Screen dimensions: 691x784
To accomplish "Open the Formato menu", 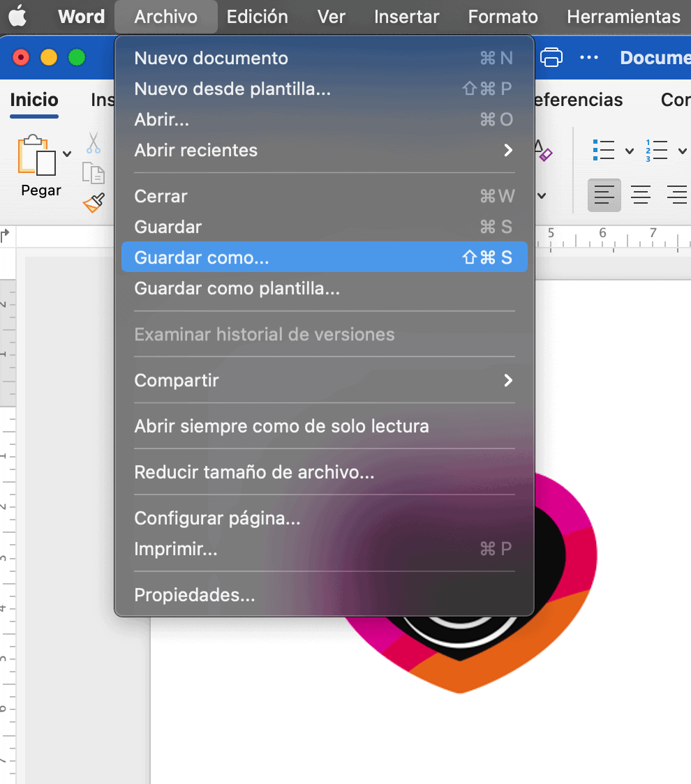I will [503, 17].
